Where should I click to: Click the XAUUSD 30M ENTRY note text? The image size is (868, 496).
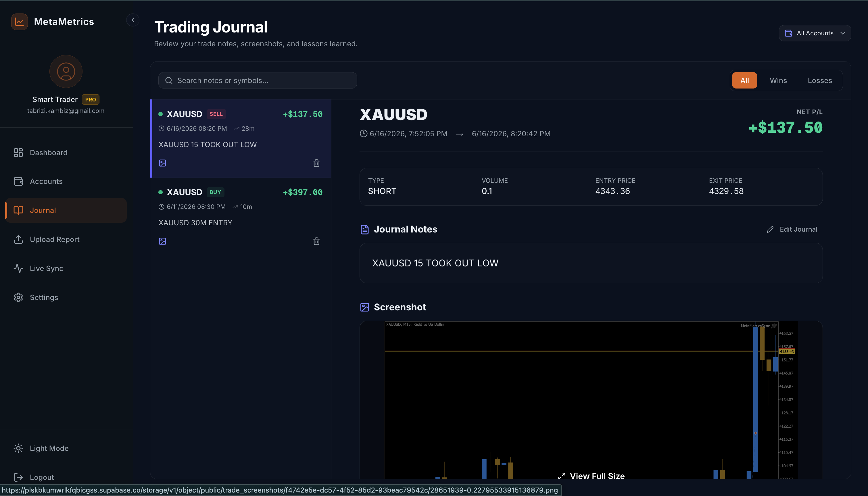click(x=195, y=223)
